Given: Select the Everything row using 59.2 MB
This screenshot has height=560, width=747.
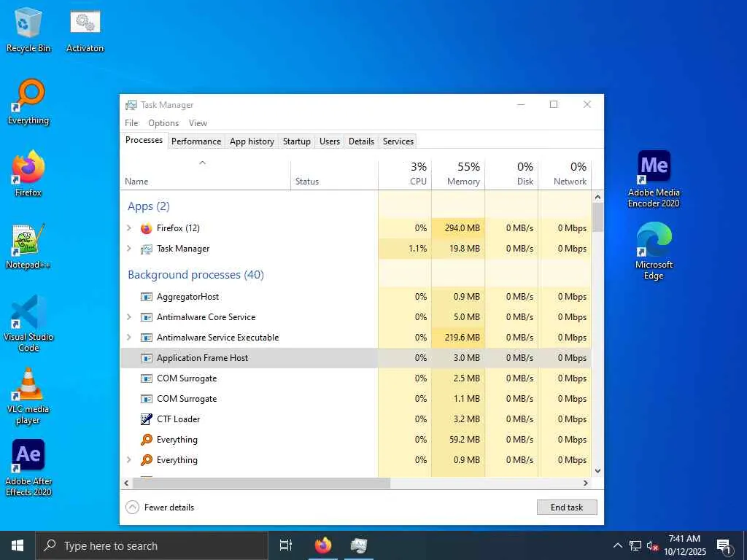Looking at the screenshot, I should point(356,440).
